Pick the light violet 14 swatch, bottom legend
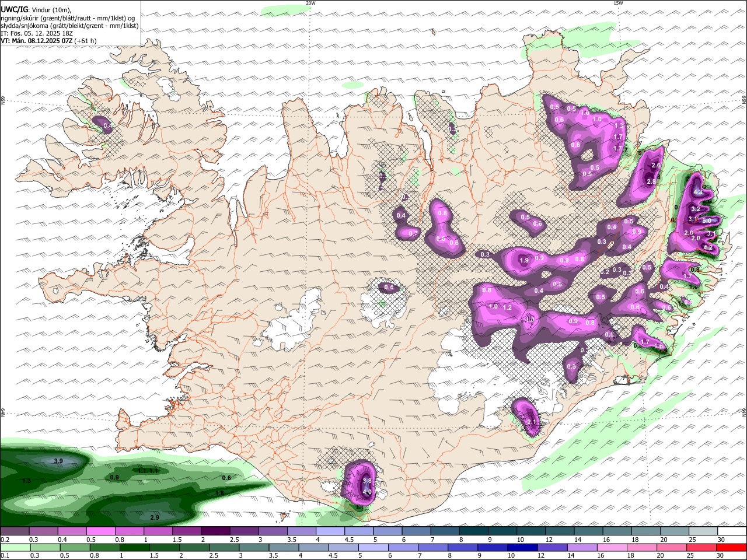 [x=582, y=548]
